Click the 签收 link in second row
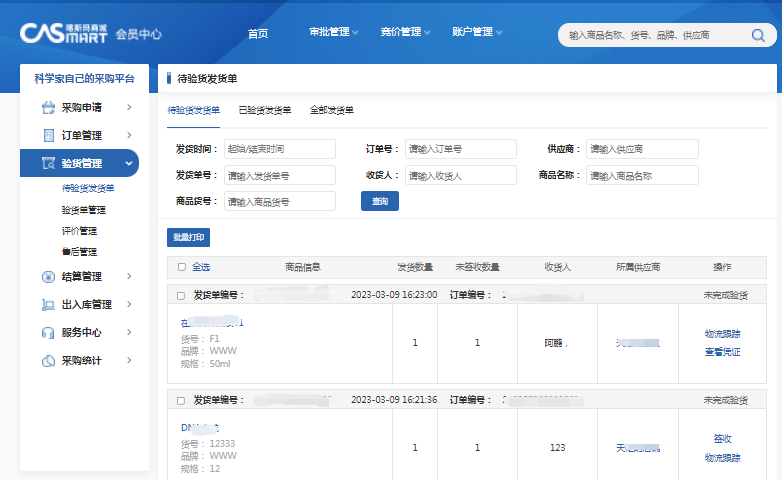 722,439
